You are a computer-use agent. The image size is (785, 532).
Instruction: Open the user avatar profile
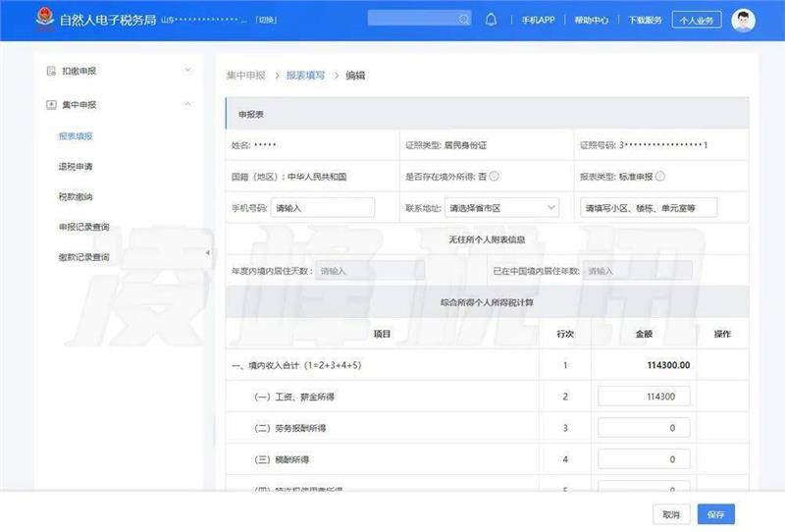743,20
